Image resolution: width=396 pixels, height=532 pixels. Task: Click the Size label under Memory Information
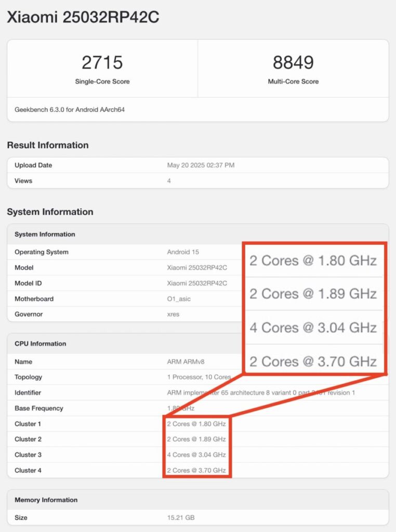(x=21, y=517)
